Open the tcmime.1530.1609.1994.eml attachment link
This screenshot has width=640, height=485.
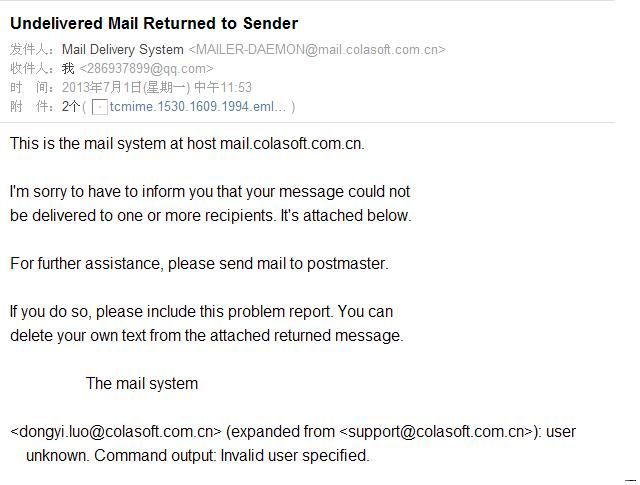198,107
